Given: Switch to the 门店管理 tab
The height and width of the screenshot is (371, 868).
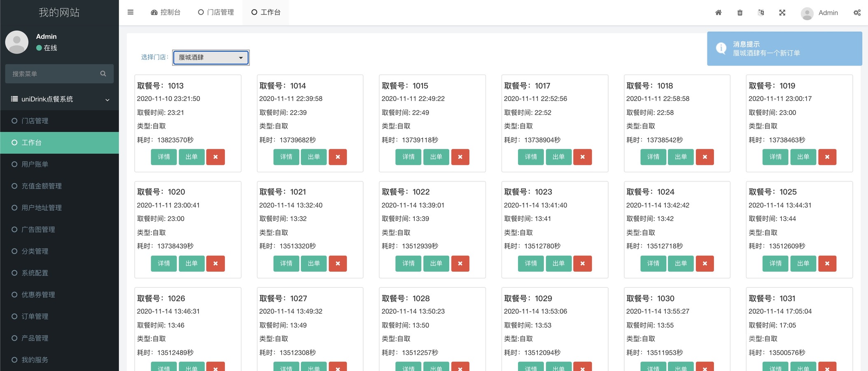Looking at the screenshot, I should click(216, 12).
